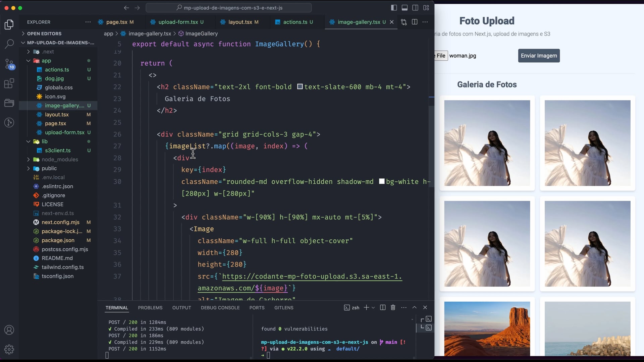The width and height of the screenshot is (644, 362).
Task: Open the Extensions view icon
Action: (x=9, y=83)
